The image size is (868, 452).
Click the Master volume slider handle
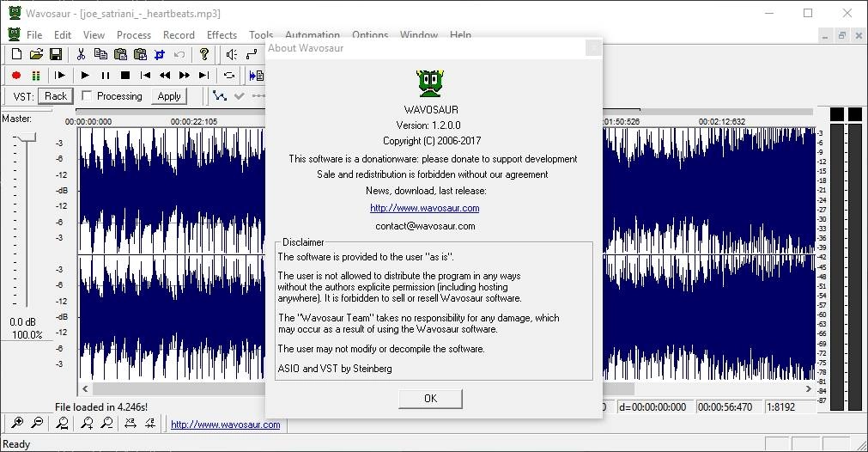coord(26,137)
